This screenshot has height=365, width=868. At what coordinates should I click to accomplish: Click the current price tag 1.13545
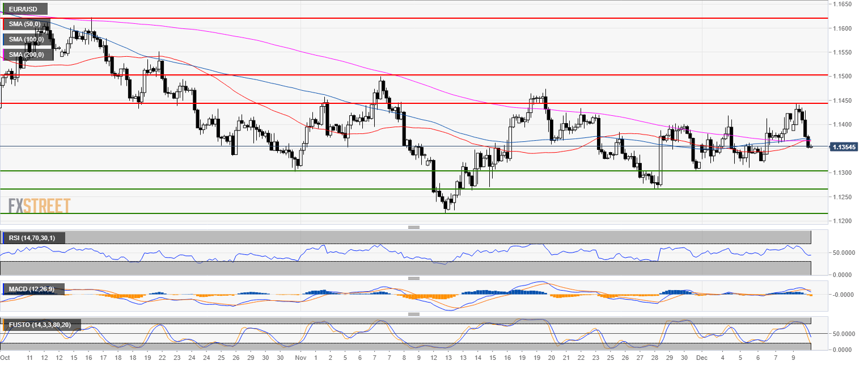pos(846,147)
